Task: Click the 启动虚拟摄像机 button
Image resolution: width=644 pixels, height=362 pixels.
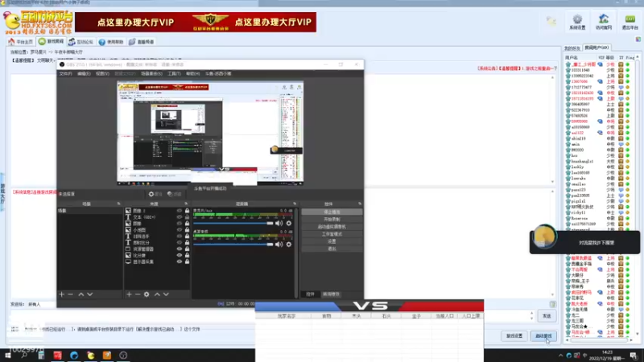Action: click(x=332, y=227)
